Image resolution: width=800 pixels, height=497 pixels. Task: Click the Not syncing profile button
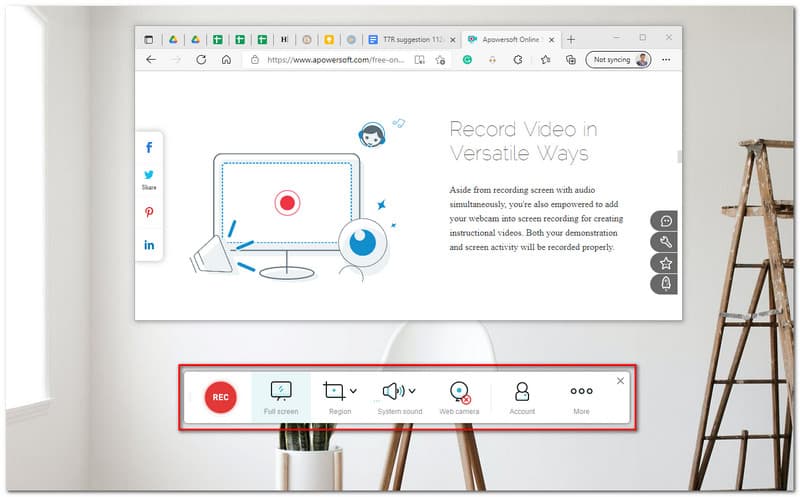(618, 60)
